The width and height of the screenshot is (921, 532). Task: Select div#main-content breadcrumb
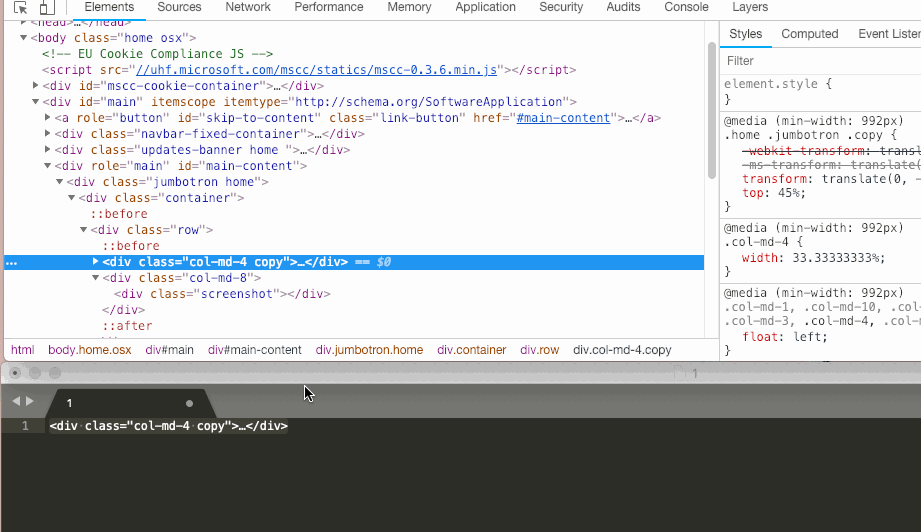click(x=254, y=350)
